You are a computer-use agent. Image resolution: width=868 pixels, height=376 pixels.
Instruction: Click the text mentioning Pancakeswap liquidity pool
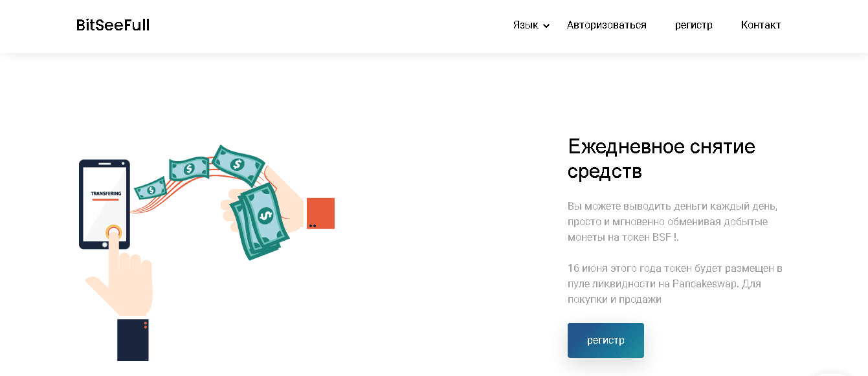tap(675, 284)
